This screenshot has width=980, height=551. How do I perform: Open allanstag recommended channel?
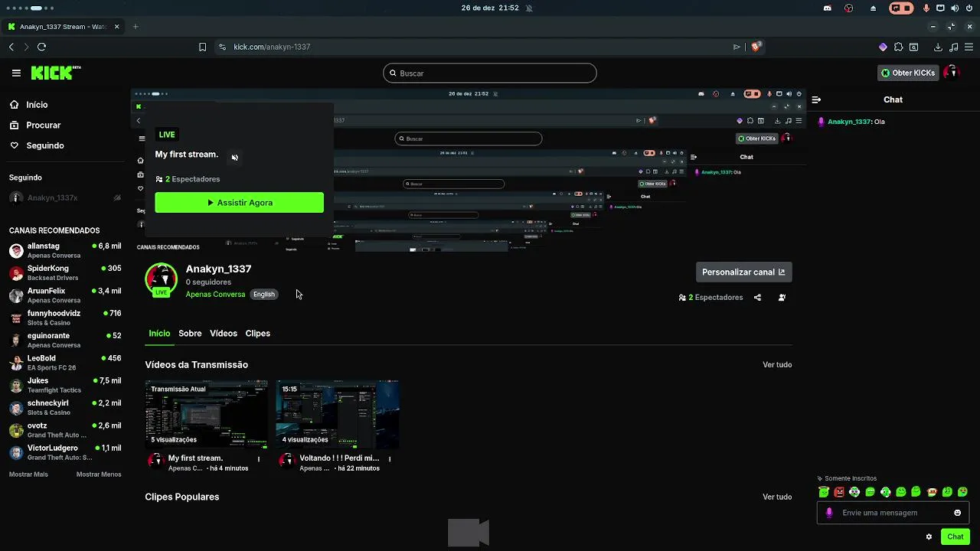coord(65,250)
